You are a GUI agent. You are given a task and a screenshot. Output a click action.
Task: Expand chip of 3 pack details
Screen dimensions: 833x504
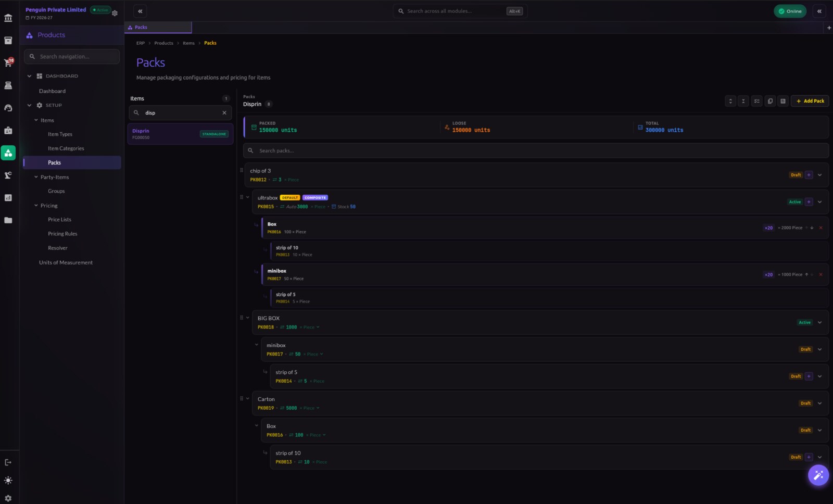click(x=820, y=175)
